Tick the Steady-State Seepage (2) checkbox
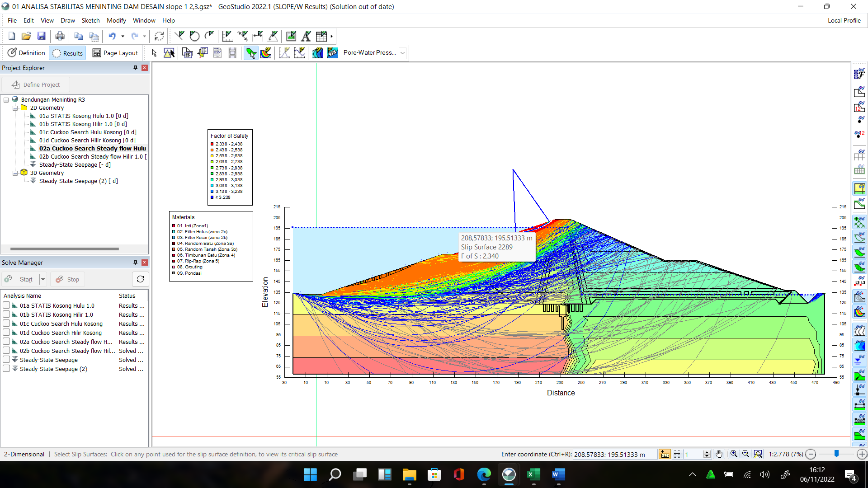Image resolution: width=868 pixels, height=488 pixels. pyautogui.click(x=6, y=369)
